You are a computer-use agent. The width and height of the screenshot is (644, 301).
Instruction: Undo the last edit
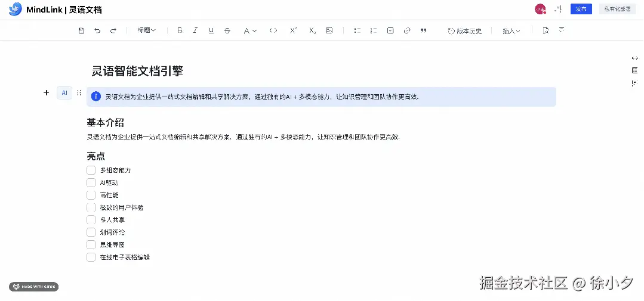pyautogui.click(x=97, y=30)
